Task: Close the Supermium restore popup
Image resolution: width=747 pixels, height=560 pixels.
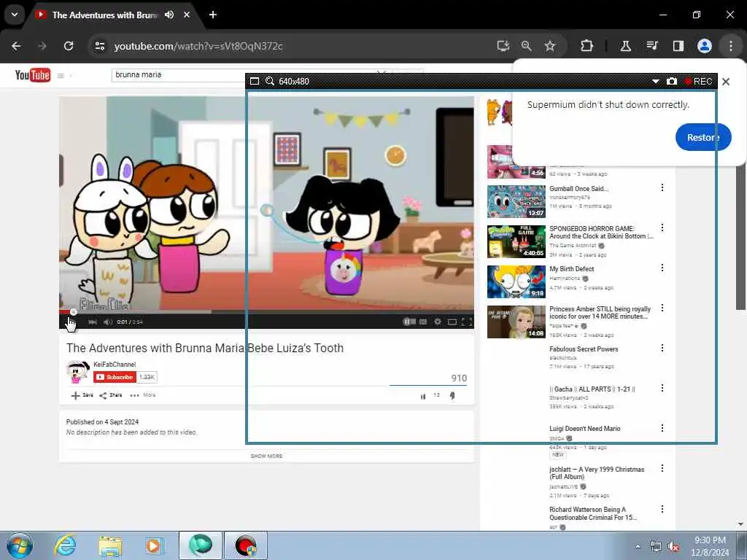Action: coord(726,82)
